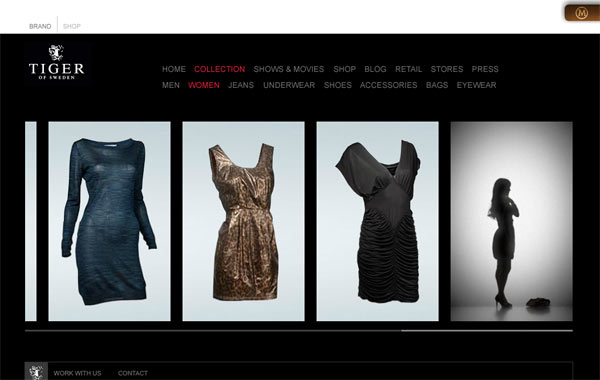View the blue long-sleeve knit dress
This screenshot has width=600, height=380.
109,221
